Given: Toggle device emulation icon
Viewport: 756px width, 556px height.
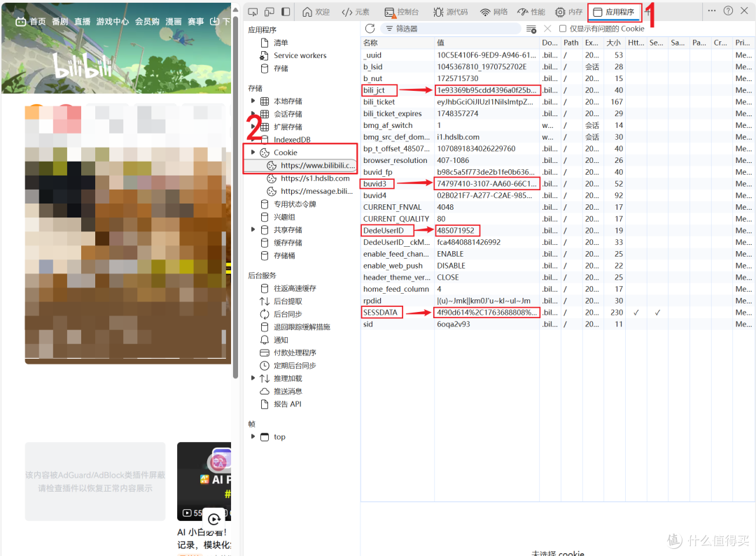Looking at the screenshot, I should click(x=269, y=12).
